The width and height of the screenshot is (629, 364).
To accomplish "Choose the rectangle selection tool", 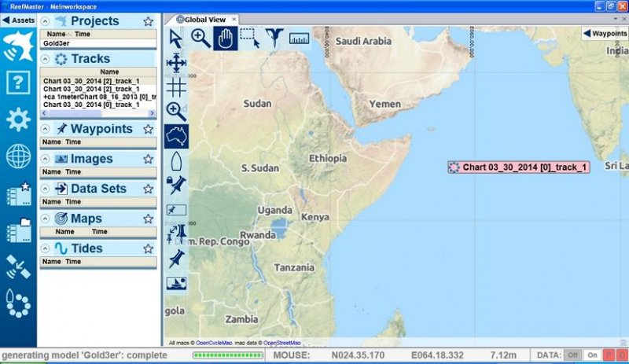I will click(249, 38).
